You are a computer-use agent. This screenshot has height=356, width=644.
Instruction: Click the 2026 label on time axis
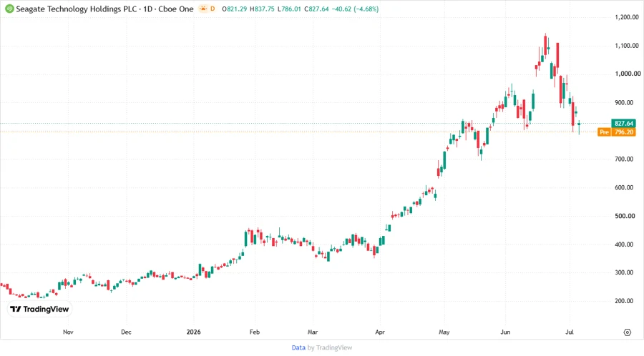(x=193, y=332)
